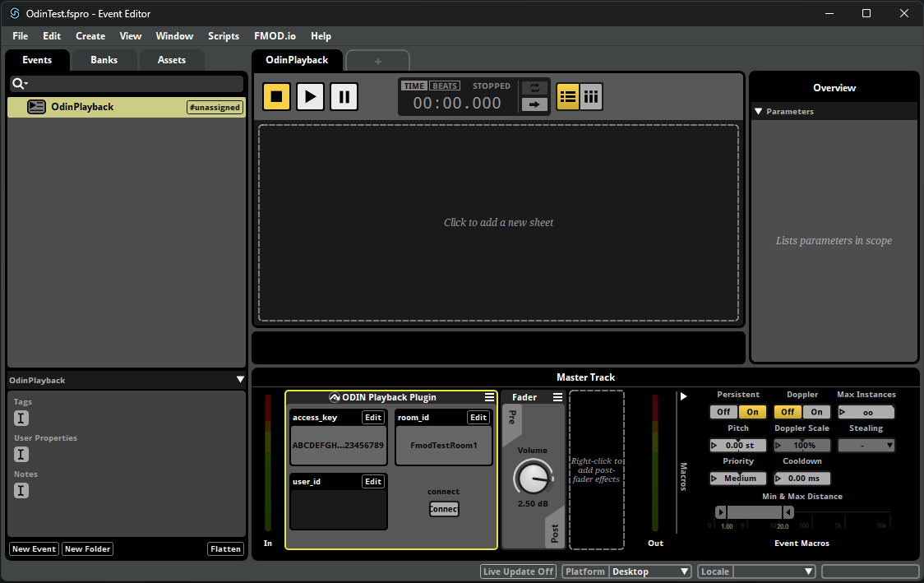
Task: Click the follow-cursor arrow icon
Action: (534, 104)
